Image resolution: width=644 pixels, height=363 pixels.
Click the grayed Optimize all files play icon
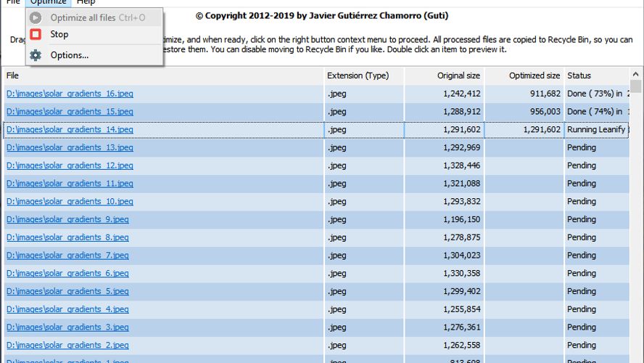point(36,17)
